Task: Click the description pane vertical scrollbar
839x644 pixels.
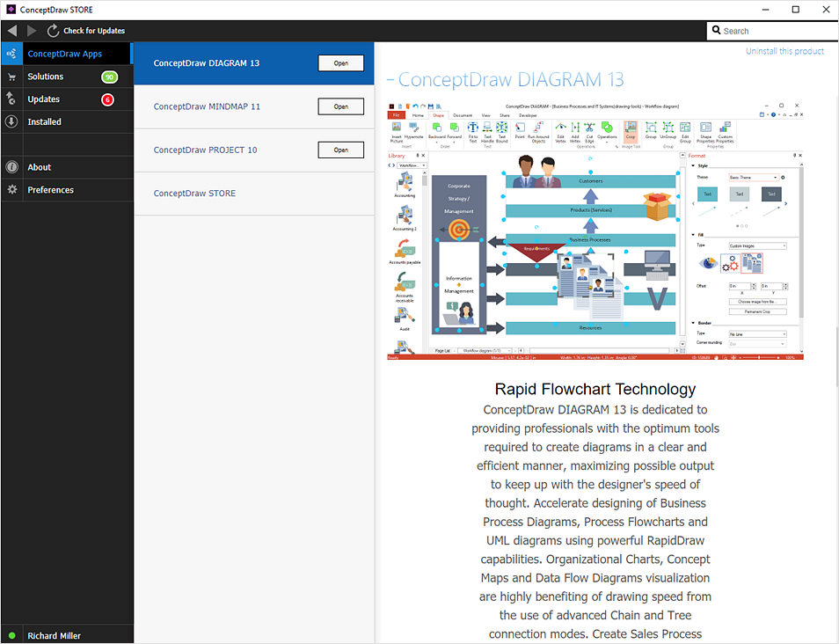Action: tap(836, 356)
